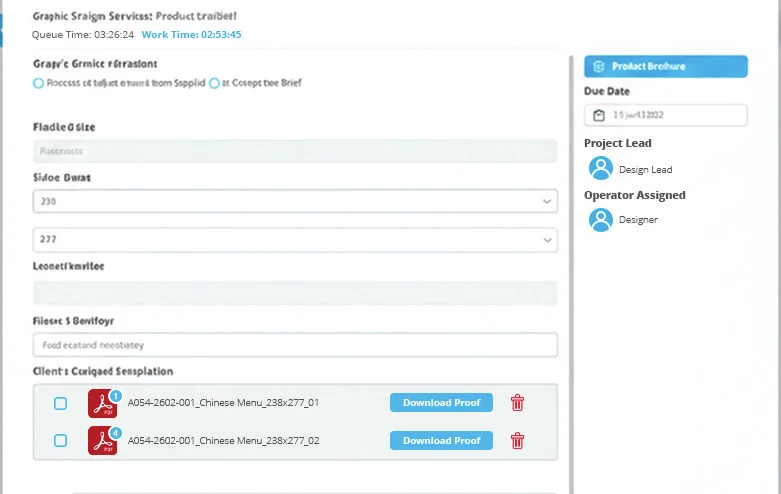Click the PDF icon for Chinese Menu_238x277_01
The width and height of the screenshot is (781, 494).
pyautogui.click(x=103, y=403)
